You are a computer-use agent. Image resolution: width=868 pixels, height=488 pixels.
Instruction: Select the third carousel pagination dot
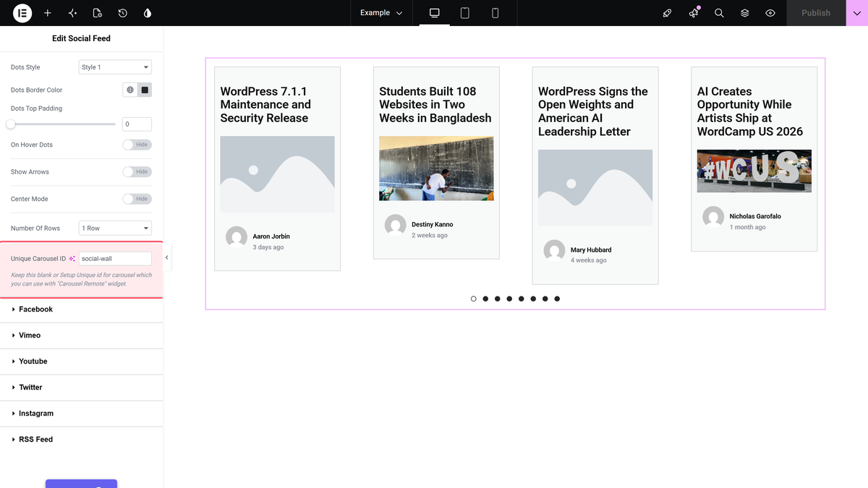click(498, 299)
